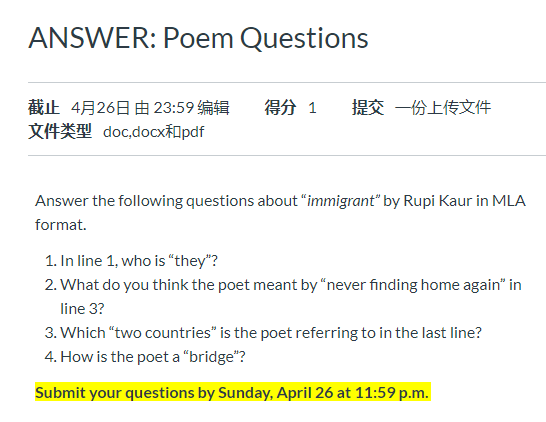The width and height of the screenshot is (546, 422).
Task: Click 'MLA' in the instruction sentence
Action: pyautogui.click(x=508, y=201)
